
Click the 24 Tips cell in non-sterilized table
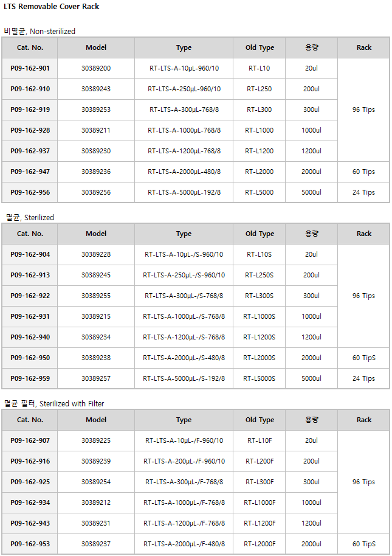(x=363, y=192)
